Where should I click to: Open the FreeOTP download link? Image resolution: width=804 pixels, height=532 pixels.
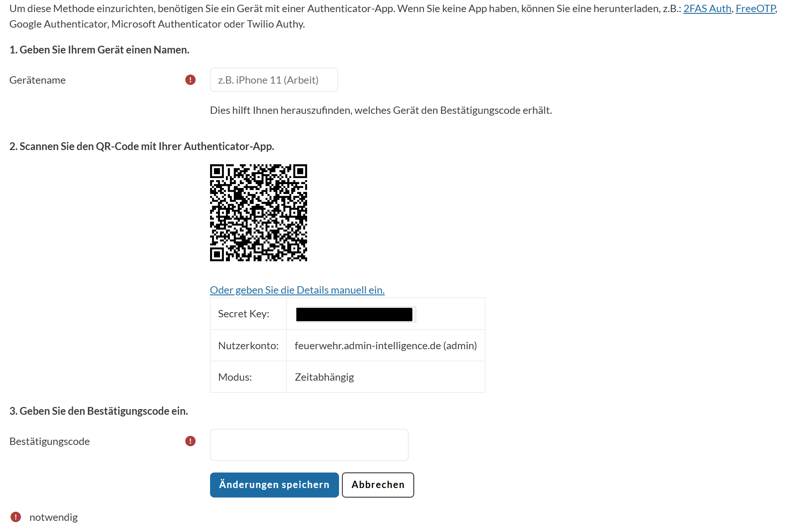[x=755, y=8]
